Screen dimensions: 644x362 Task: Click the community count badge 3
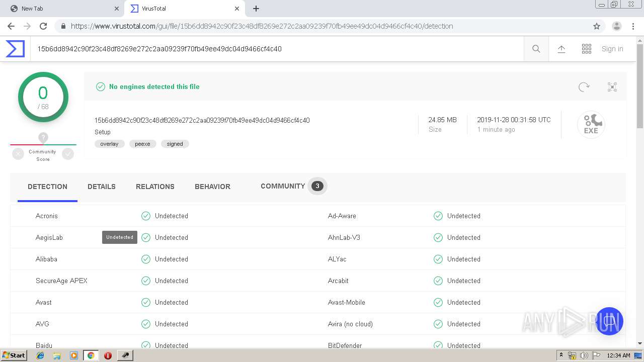click(x=317, y=186)
